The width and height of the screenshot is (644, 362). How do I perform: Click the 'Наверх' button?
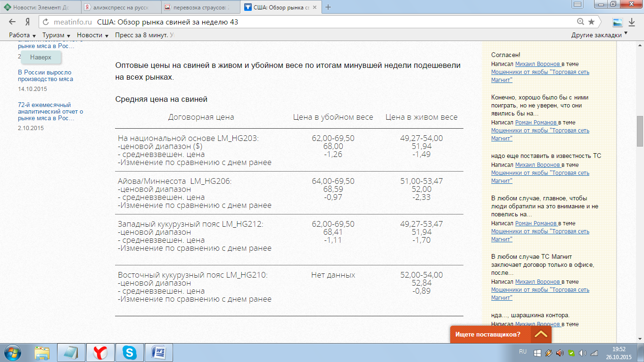coord(41,57)
